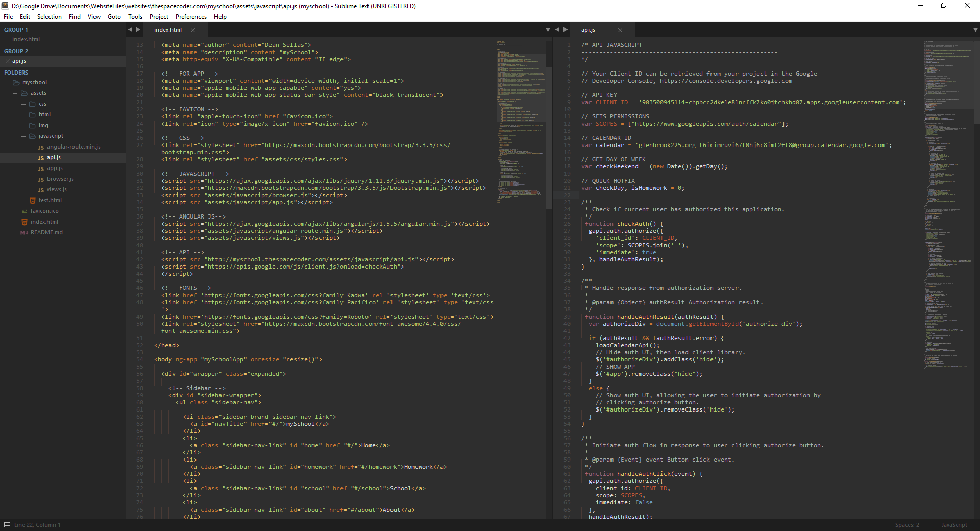Close the api.js tab
The width and height of the screenshot is (980, 531).
(x=620, y=30)
